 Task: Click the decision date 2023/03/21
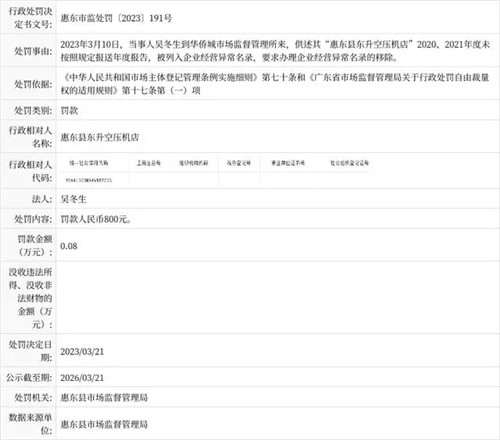(82, 352)
